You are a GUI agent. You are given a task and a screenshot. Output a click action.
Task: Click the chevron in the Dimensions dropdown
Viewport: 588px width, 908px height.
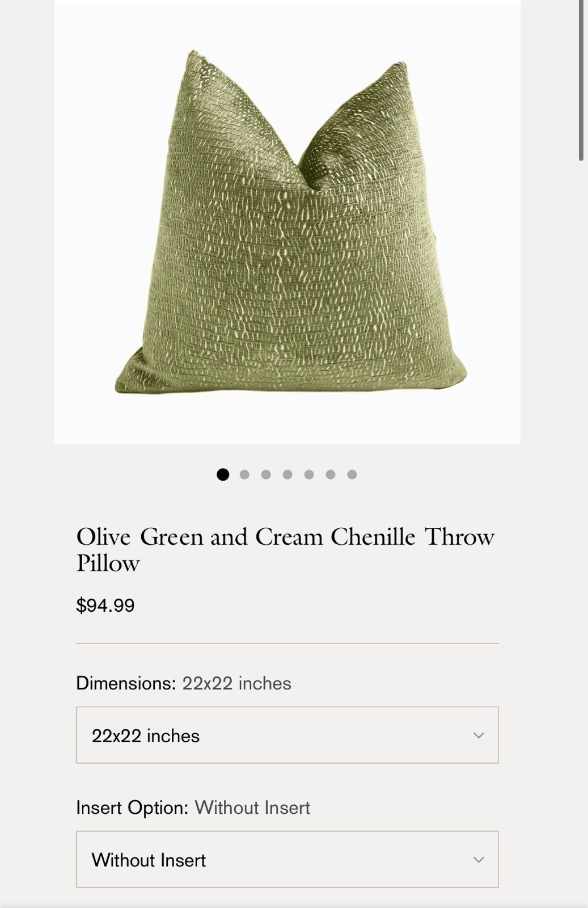pyautogui.click(x=479, y=735)
